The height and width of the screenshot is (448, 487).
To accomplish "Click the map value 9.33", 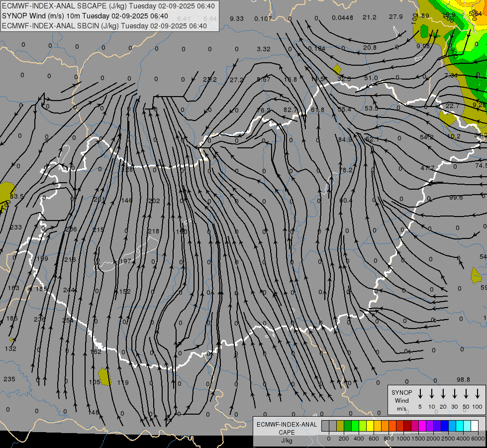I will tap(237, 18).
